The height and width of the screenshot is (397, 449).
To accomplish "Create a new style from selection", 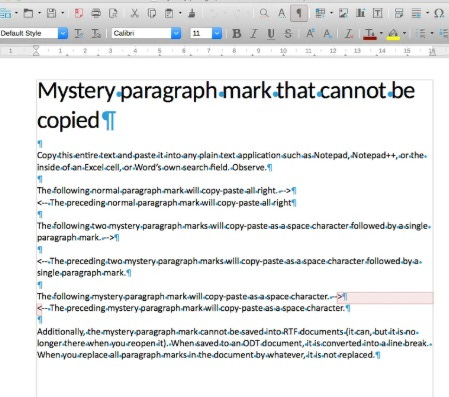I will point(96,33).
